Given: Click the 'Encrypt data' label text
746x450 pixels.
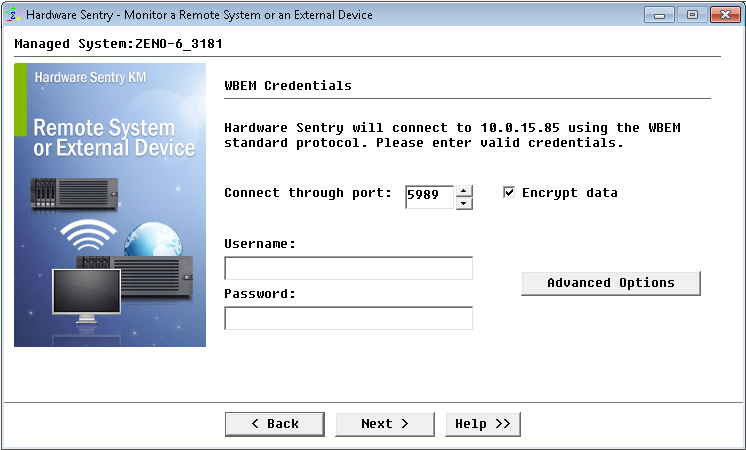Looking at the screenshot, I should coord(569,193).
